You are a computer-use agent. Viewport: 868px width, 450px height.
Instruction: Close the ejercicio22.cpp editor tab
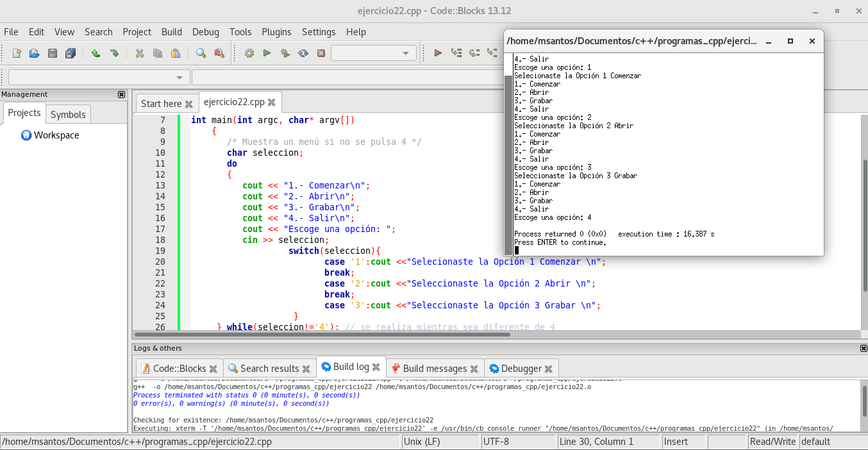click(x=272, y=102)
